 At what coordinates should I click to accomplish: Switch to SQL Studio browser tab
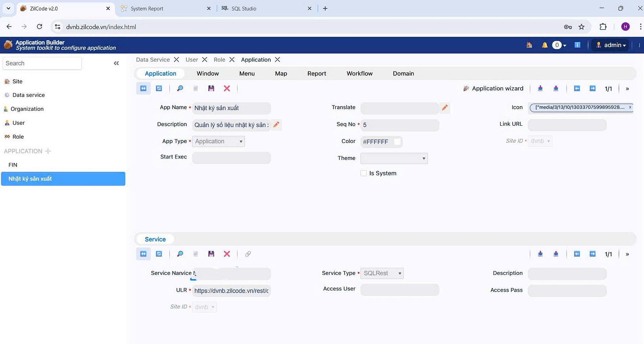[x=267, y=8]
